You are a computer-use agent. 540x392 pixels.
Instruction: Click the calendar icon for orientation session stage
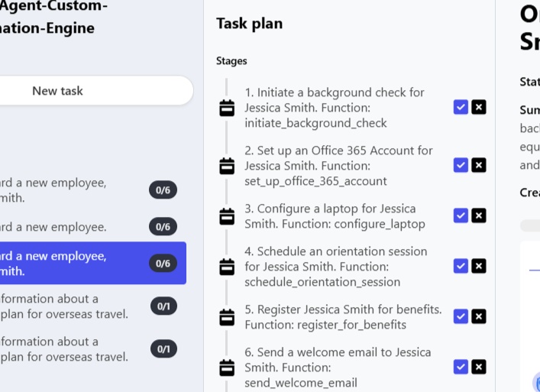pos(227,267)
